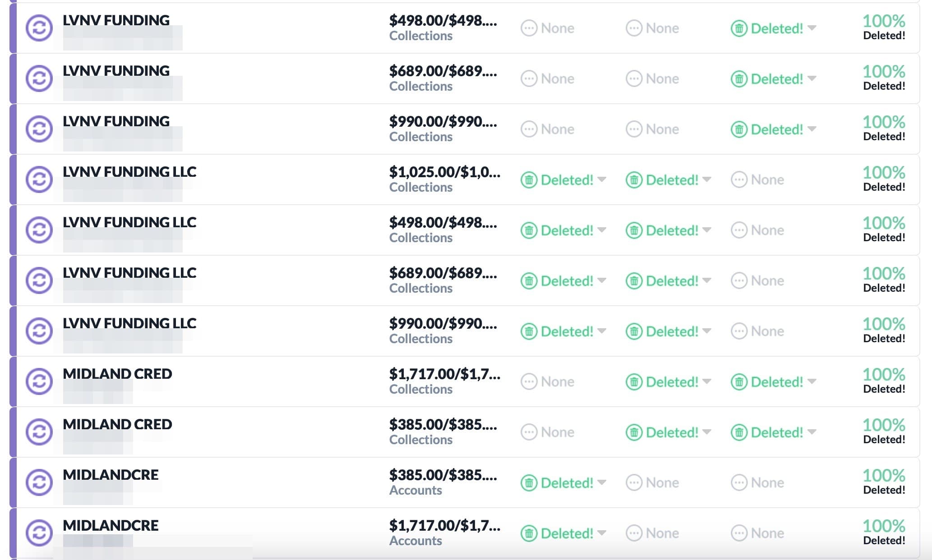The width and height of the screenshot is (932, 560).
Task: Click $1,717.00 amount on MIDLANDCRE row
Action: coord(445,525)
